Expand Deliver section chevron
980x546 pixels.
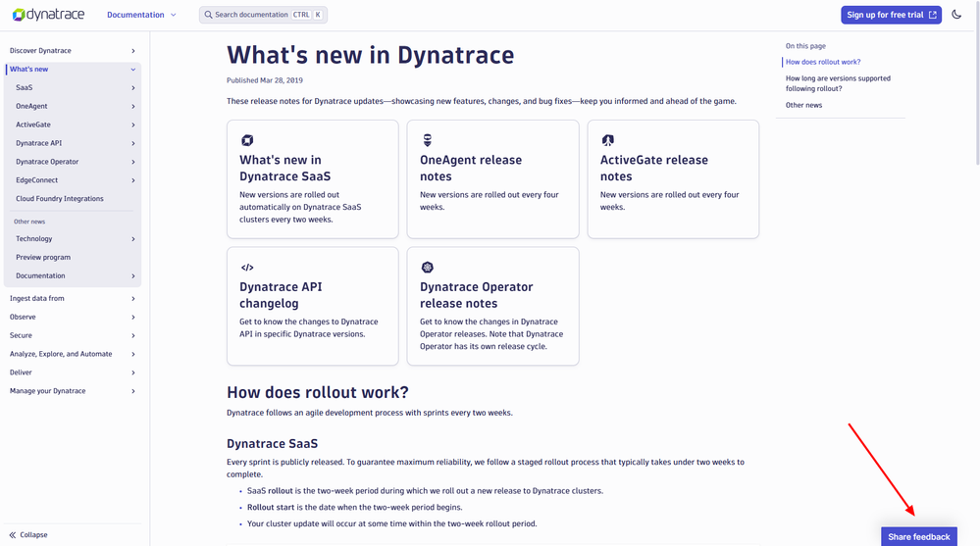(x=133, y=372)
